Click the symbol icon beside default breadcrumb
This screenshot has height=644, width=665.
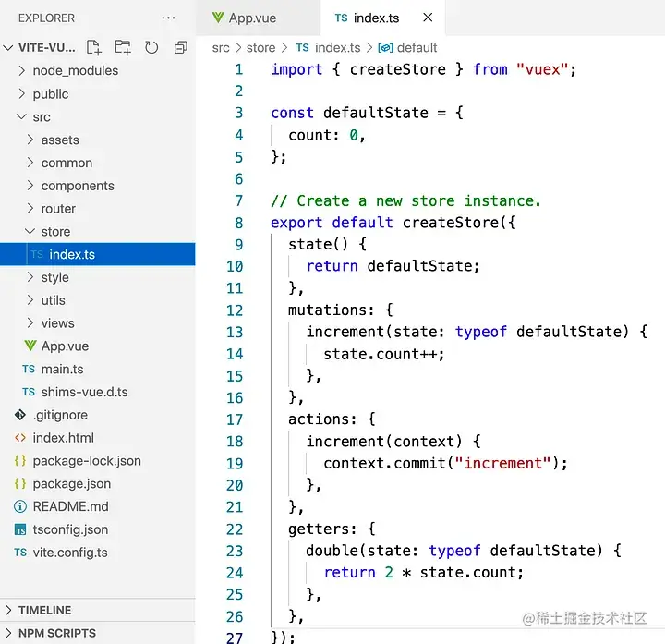tap(385, 47)
